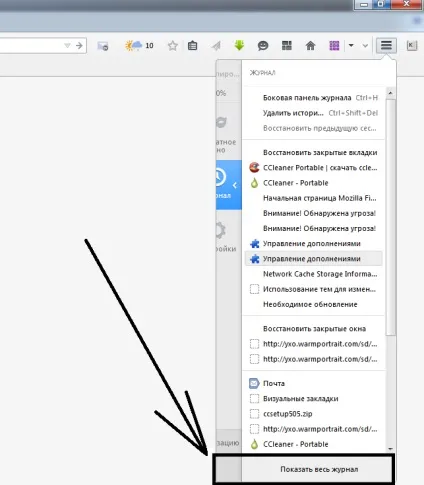The height and width of the screenshot is (485, 424).
Task: Select Restore Previous Session entry
Action: (314, 128)
